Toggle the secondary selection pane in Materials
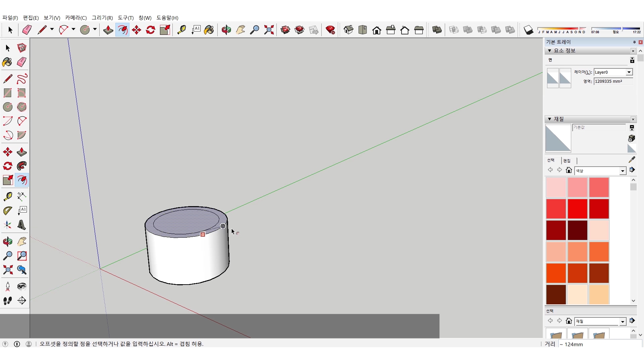The image size is (644, 362). (x=632, y=128)
